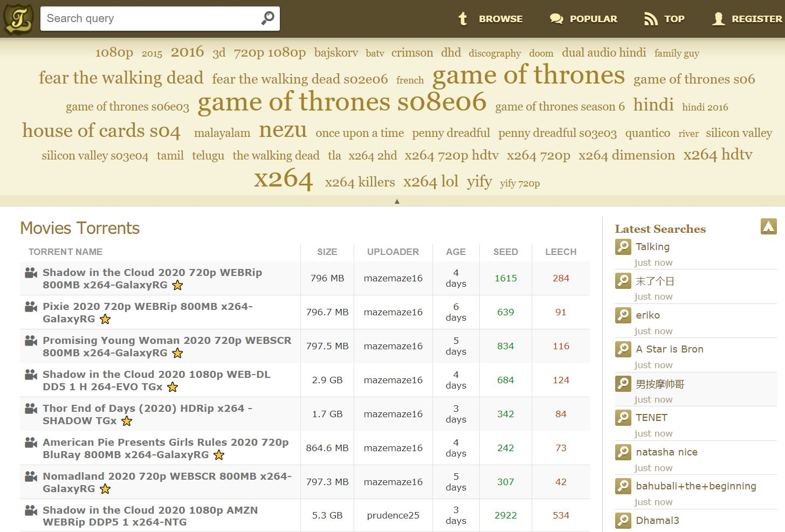The height and width of the screenshot is (532, 785).
Task: Select the 'penny dreadful s03e03' tag
Action: click(x=557, y=133)
